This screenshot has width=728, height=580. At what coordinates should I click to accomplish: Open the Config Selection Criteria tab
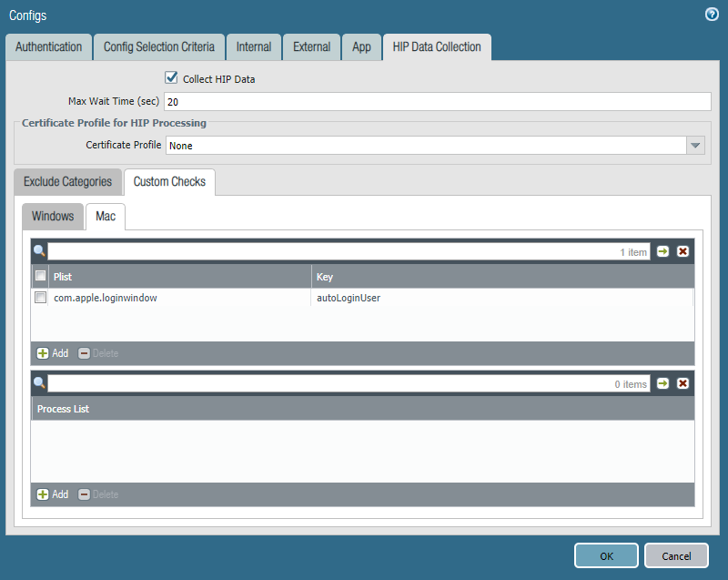159,46
